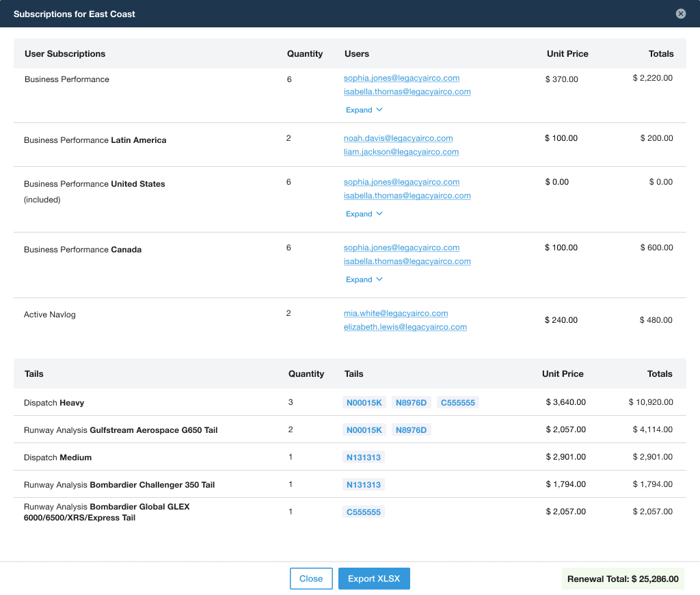Open isabella.thomas link in United States row

(x=407, y=196)
